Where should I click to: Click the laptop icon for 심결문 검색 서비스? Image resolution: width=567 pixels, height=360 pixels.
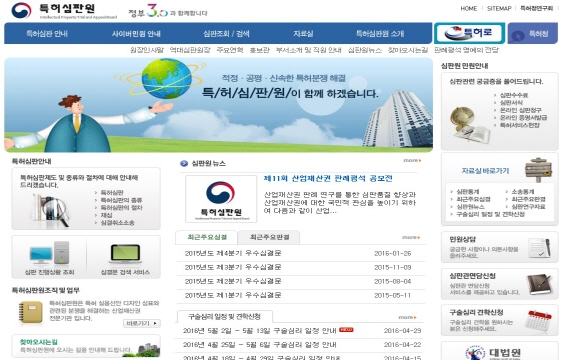(125, 254)
